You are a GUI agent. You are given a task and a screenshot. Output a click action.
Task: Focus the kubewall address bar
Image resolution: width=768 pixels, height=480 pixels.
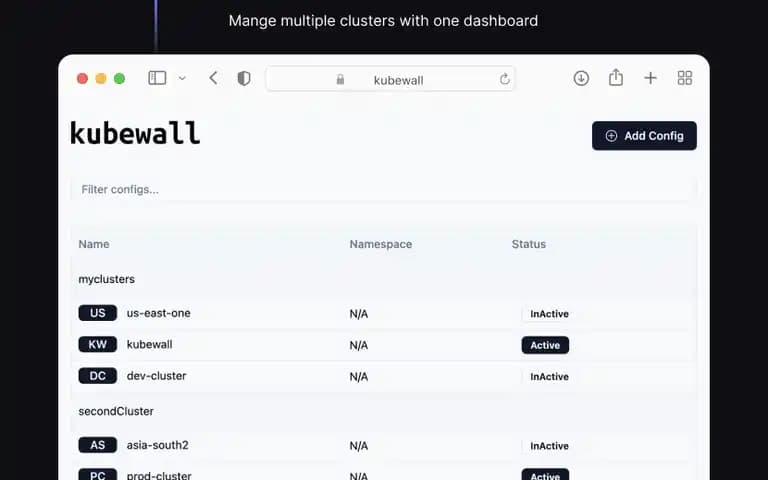pyautogui.click(x=390, y=79)
